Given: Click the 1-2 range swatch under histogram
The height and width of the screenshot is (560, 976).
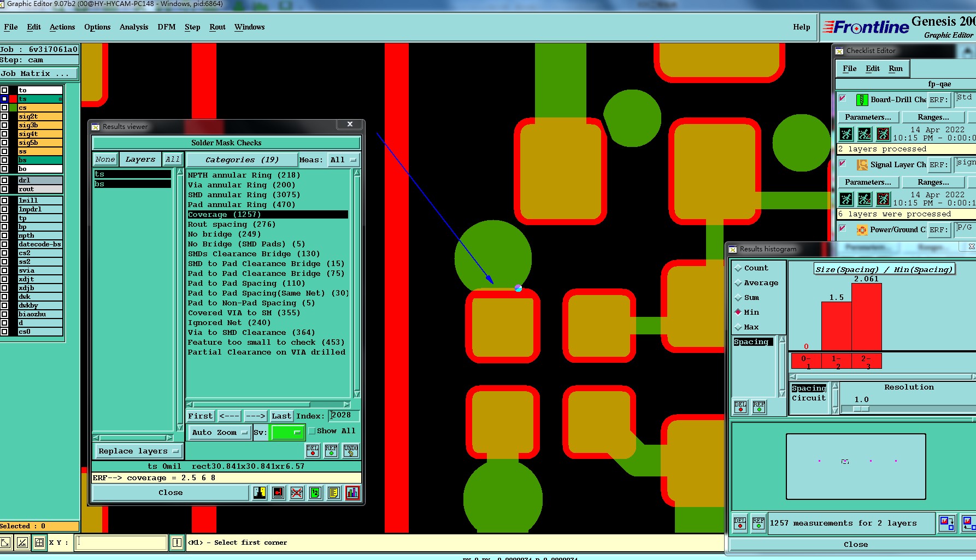Looking at the screenshot, I should [836, 361].
